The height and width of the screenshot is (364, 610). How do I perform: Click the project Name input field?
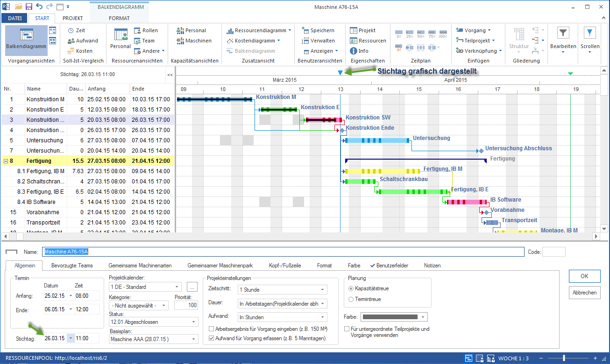[283, 252]
